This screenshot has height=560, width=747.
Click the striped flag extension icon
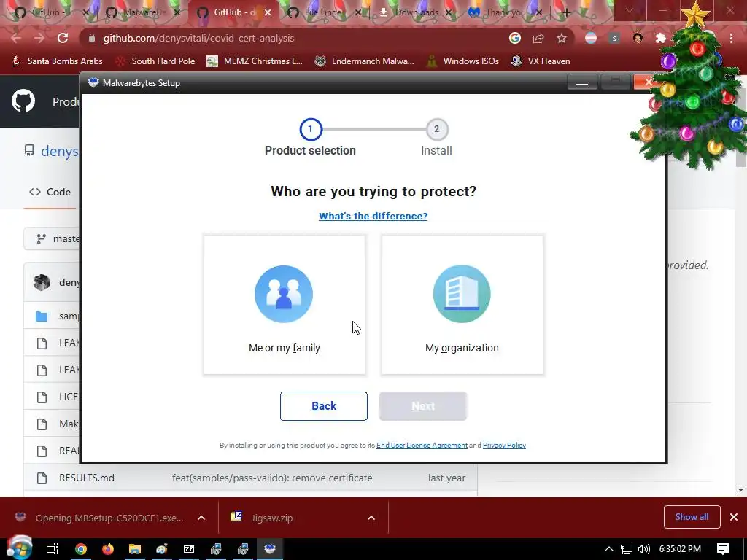[591, 38]
